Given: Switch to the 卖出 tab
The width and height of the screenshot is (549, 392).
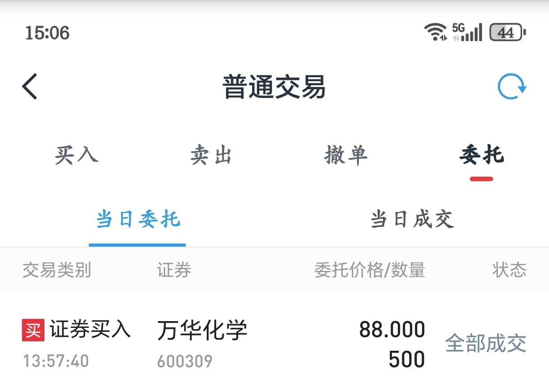Looking at the screenshot, I should pos(211,155).
